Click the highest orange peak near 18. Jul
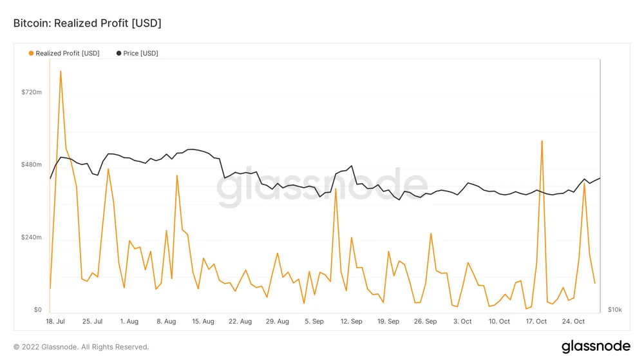Screen dimensions: 644x363 coord(61,72)
